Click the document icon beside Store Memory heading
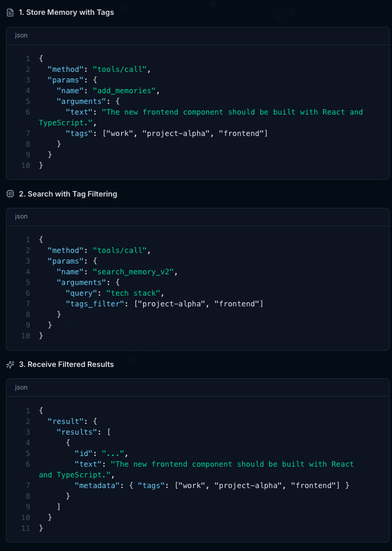Viewport: 392px width, 551px height. [10, 12]
